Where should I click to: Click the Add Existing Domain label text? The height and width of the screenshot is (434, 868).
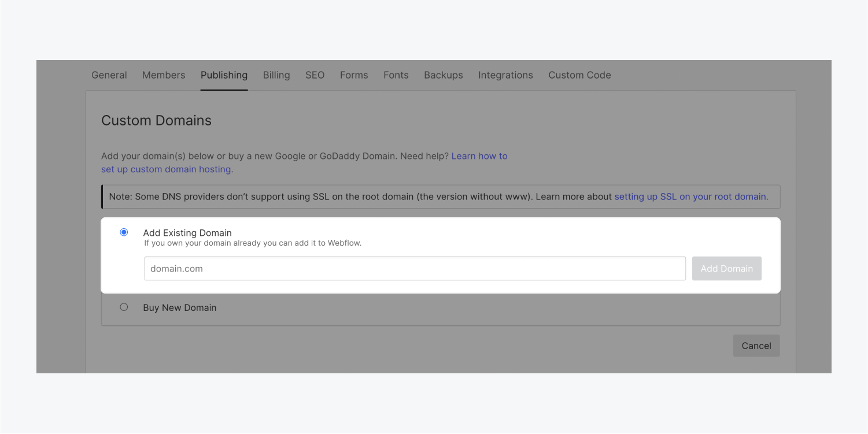point(187,233)
